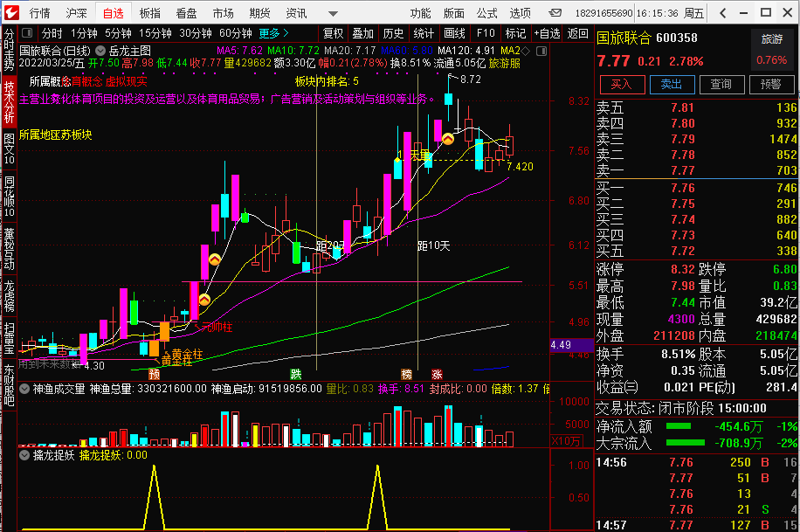
Task: Switch chart to 60分钟 period
Action: (x=235, y=34)
